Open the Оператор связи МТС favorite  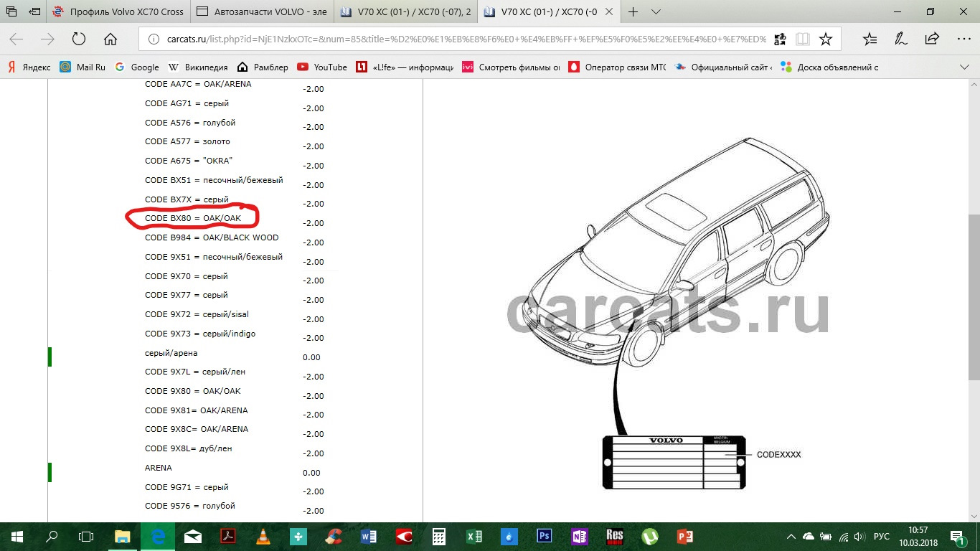(x=618, y=67)
